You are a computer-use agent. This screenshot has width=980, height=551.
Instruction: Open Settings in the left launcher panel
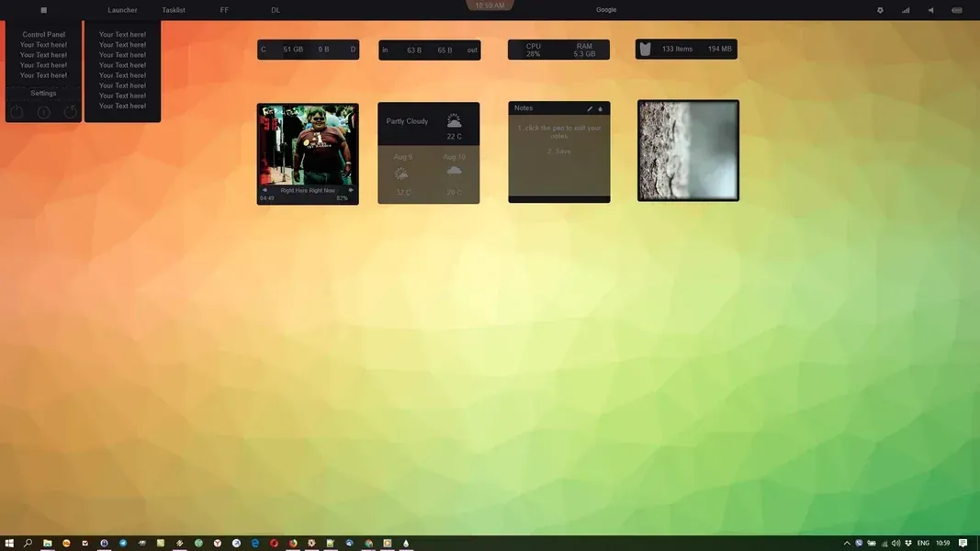44,93
